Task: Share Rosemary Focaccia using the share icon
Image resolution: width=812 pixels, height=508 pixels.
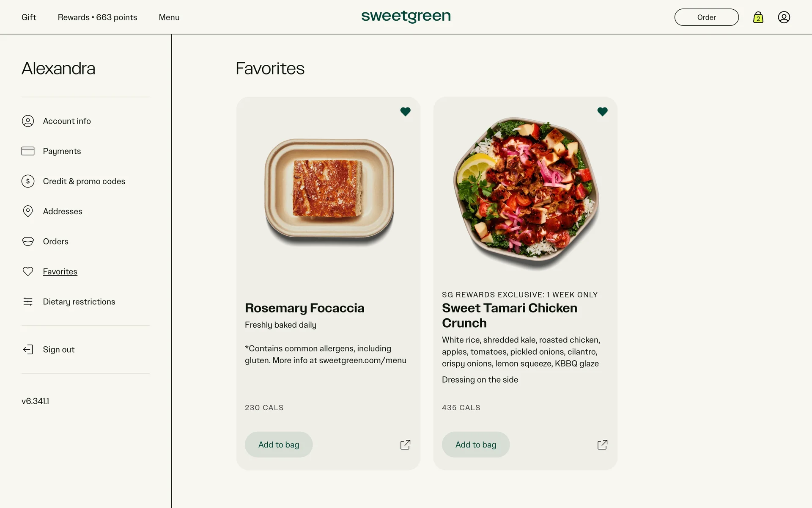Action: click(405, 444)
